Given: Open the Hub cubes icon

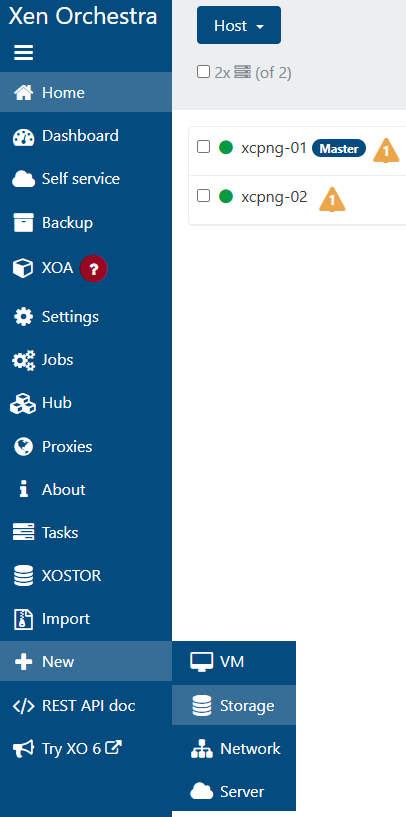Looking at the screenshot, I should tap(23, 404).
